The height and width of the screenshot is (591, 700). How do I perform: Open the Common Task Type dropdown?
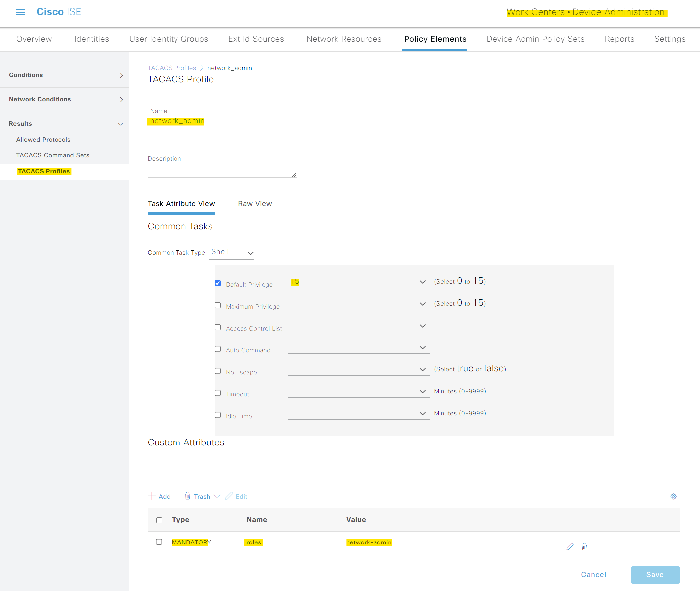coord(232,252)
